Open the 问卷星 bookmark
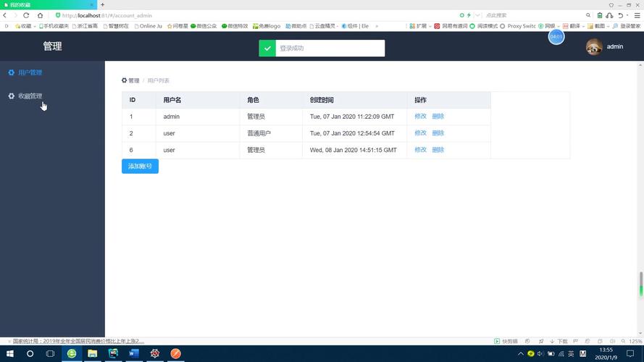The image size is (644, 362). click(x=177, y=26)
